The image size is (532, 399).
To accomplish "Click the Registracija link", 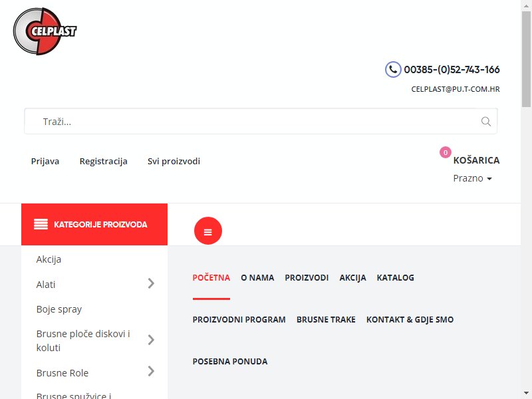I will tap(104, 161).
